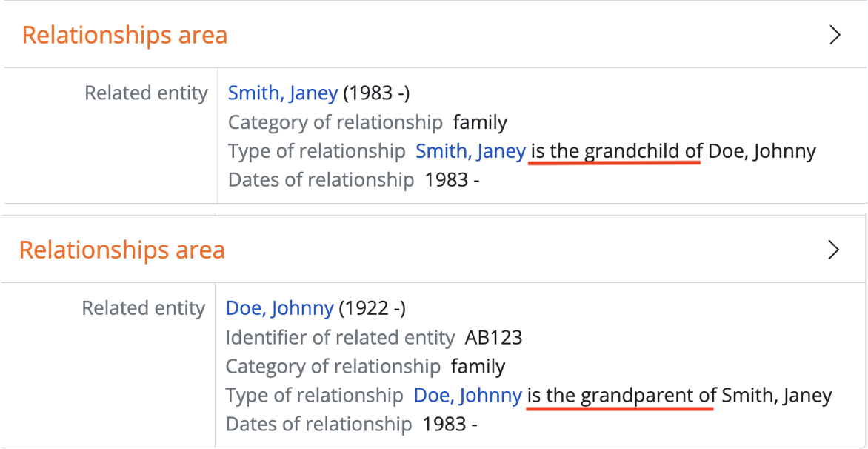Click the family value below the AB123 identifier
The width and height of the screenshot is (868, 449).
pyautogui.click(x=478, y=367)
